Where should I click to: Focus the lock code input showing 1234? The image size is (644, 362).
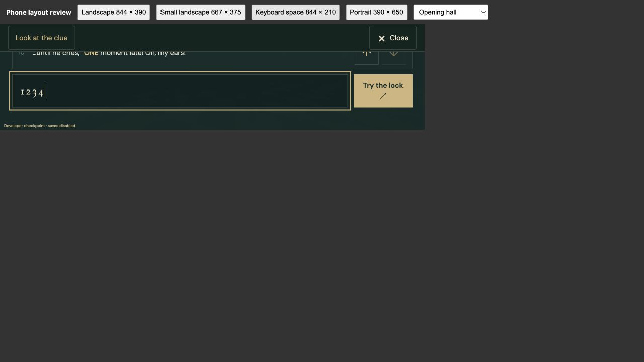click(180, 91)
